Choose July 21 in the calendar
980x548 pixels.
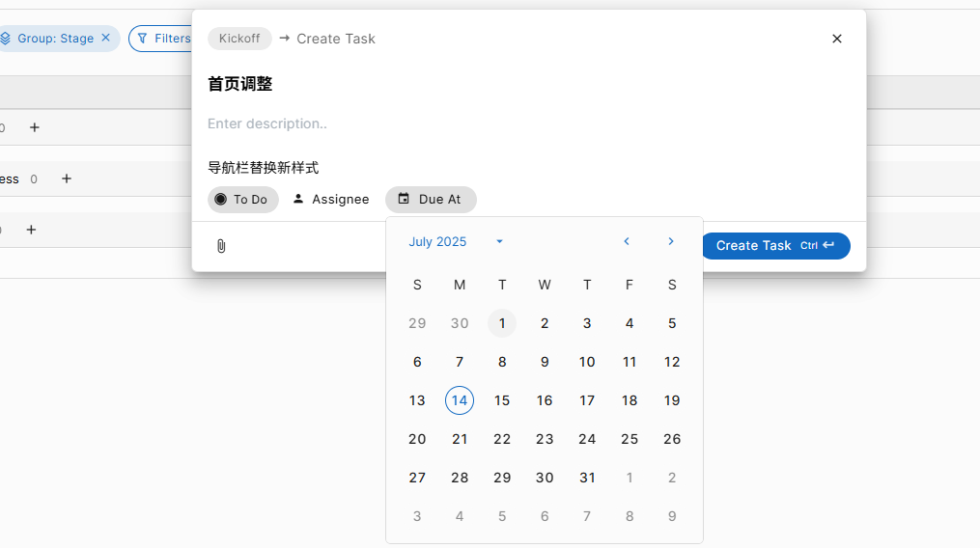click(460, 439)
